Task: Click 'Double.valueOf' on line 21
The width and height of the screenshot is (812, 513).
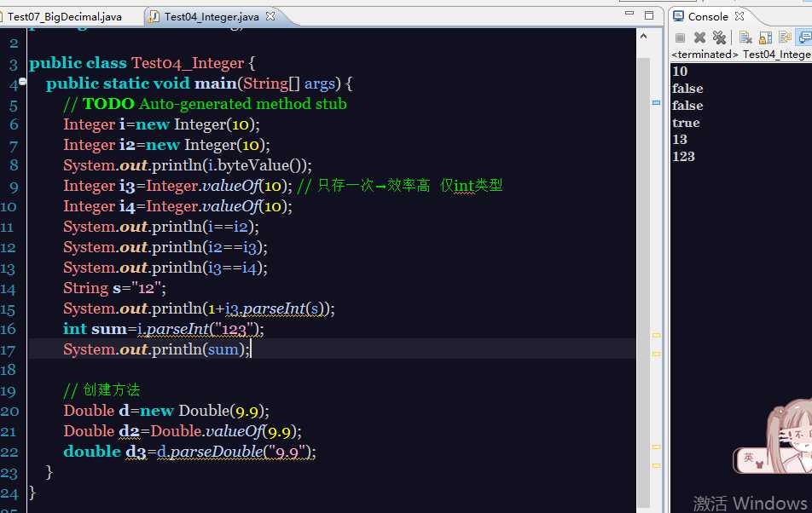Action: pos(207,431)
